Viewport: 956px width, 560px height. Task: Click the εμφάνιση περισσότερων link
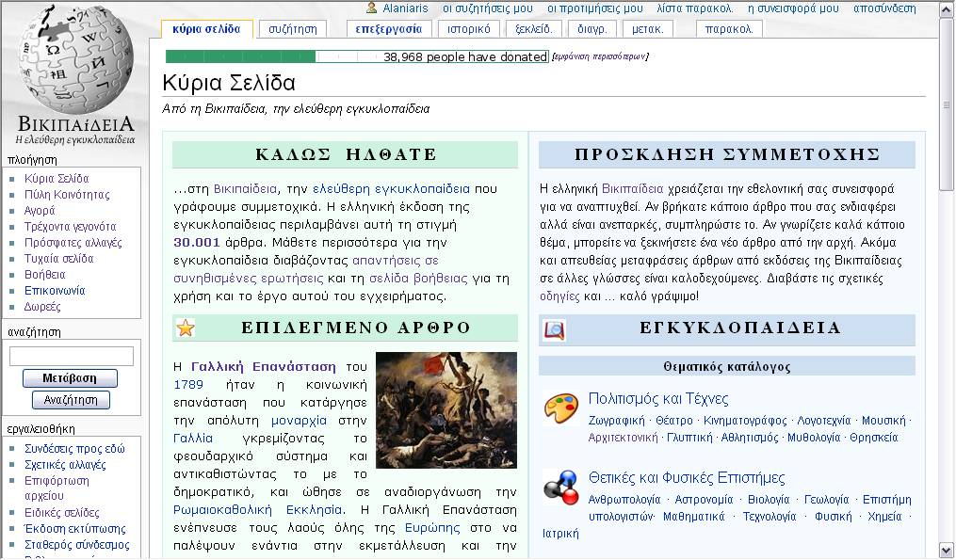(600, 56)
